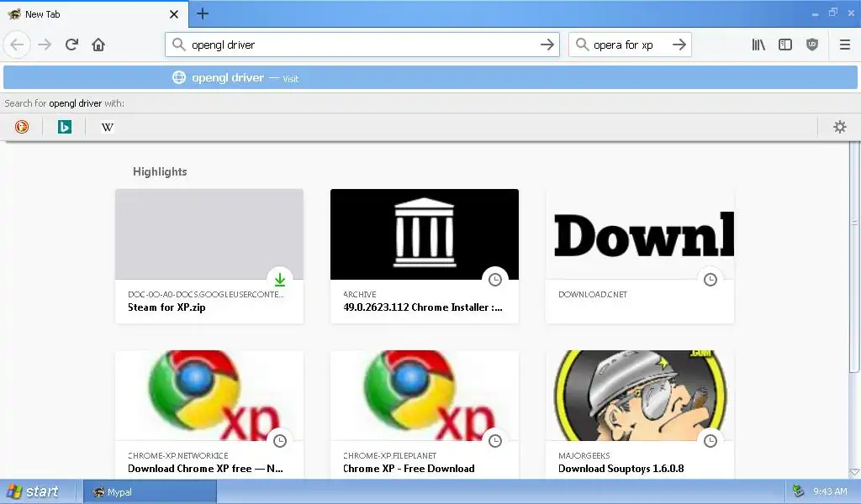The image size is (861, 504).
Task: Open 'Chrome XP - Free Download' link
Action: [x=409, y=469]
